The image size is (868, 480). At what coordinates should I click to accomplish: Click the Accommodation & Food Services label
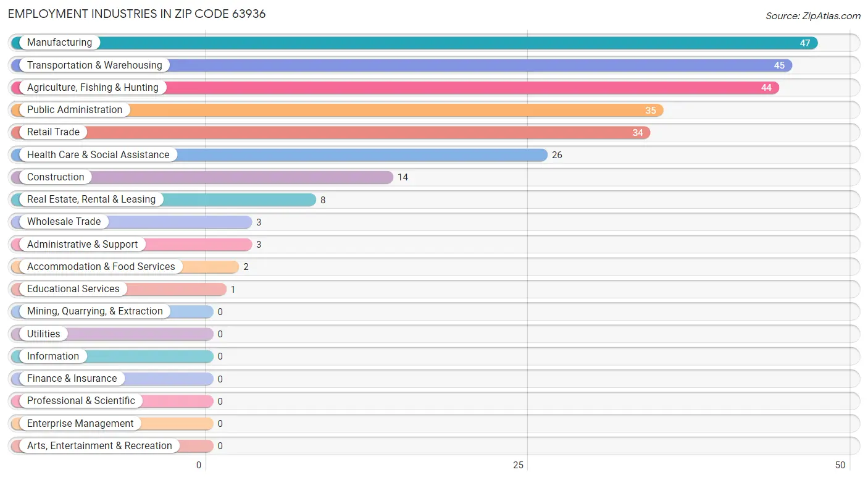pos(101,267)
